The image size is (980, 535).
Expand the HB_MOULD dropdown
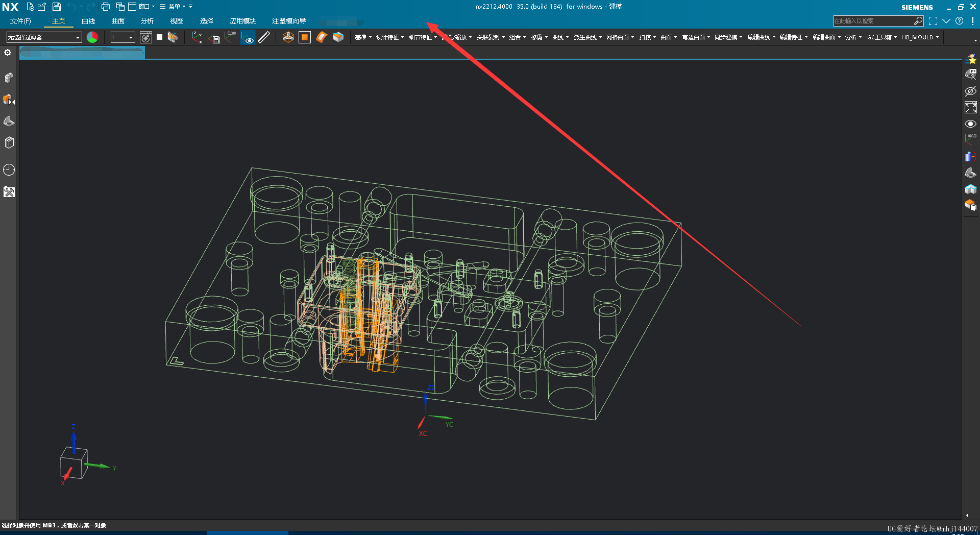click(920, 37)
